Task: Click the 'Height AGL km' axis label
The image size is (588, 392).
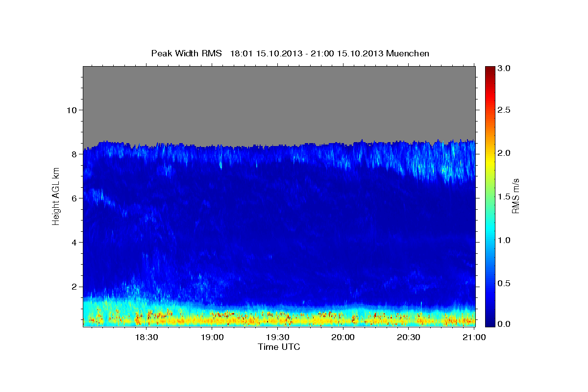Action: (56, 196)
